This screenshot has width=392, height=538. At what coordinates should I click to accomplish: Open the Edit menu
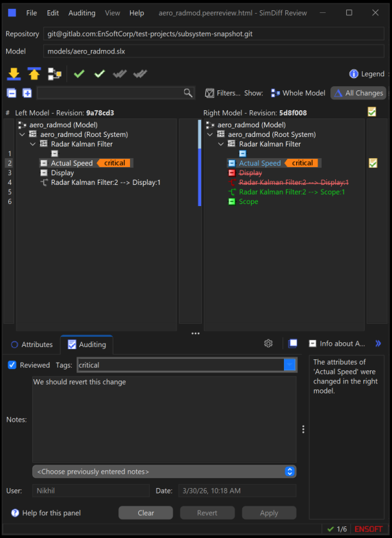point(53,13)
